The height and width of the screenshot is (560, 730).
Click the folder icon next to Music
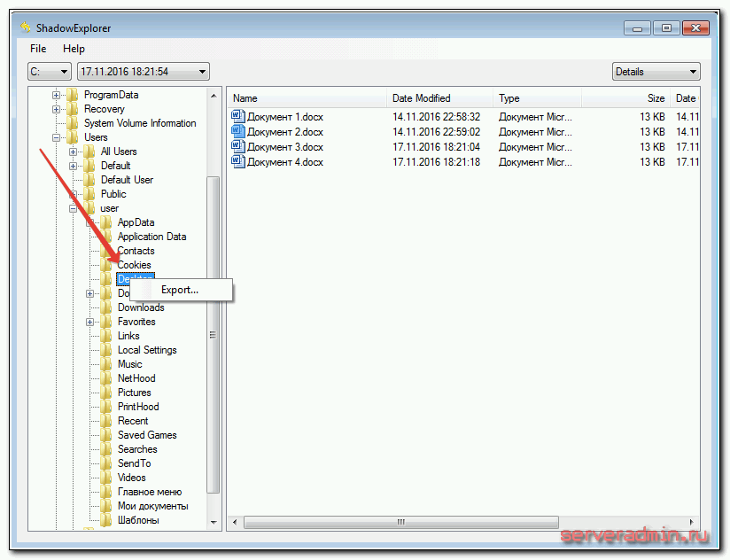pos(106,364)
